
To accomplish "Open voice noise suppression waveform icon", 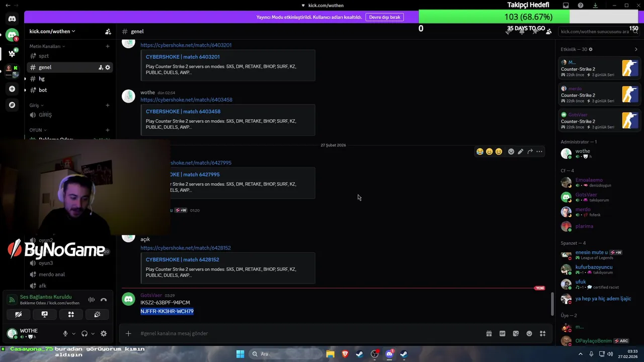I will tap(92, 300).
